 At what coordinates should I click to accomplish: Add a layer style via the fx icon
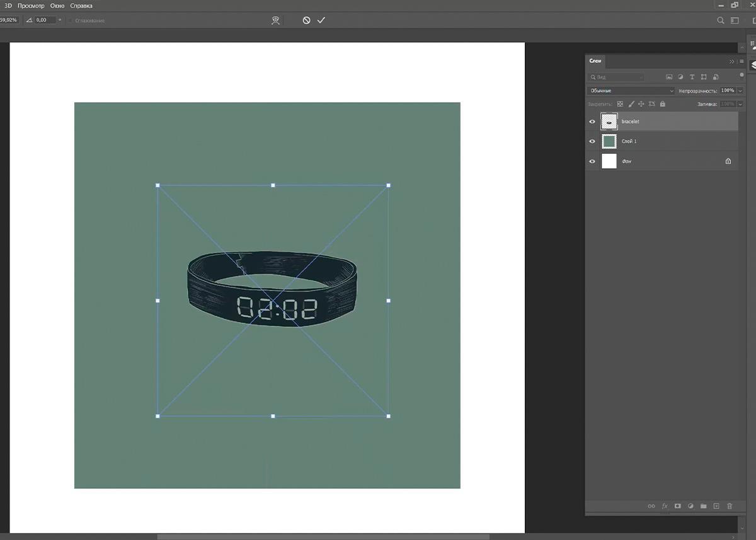point(665,506)
